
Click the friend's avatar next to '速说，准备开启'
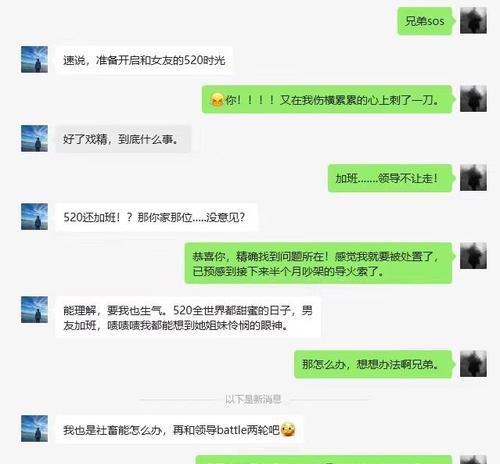tap(34, 59)
